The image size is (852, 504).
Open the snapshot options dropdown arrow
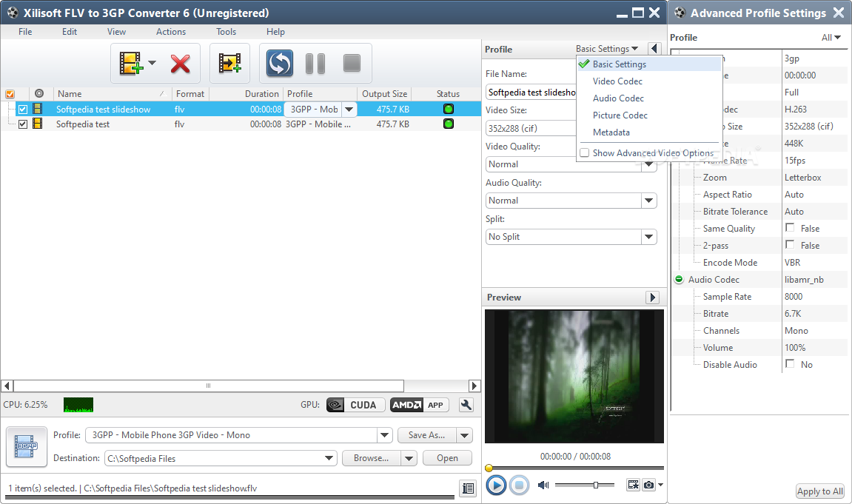pyautogui.click(x=660, y=485)
